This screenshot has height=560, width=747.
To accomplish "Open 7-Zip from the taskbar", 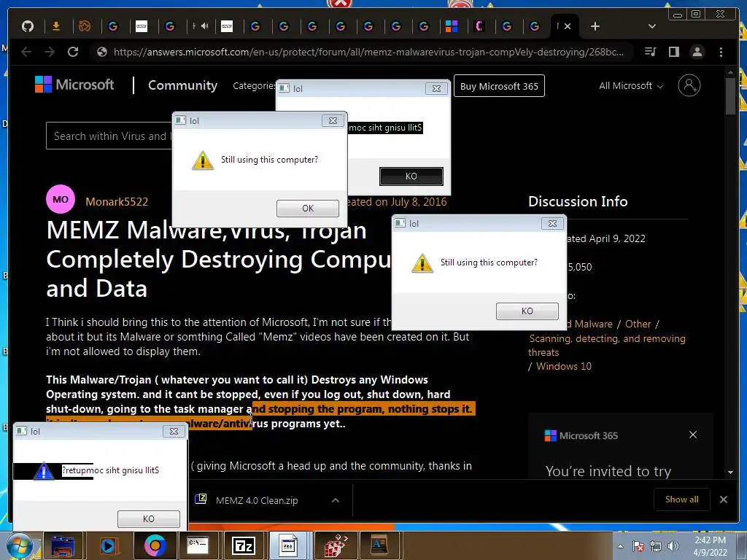I will (243, 546).
